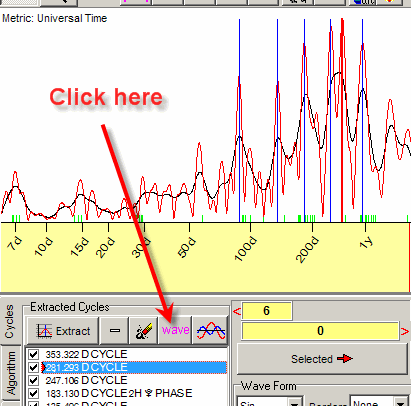This screenshot has width=411, height=406.
Task: Toggle the 183.130 D CYCLE checkbox
Action: point(34,393)
